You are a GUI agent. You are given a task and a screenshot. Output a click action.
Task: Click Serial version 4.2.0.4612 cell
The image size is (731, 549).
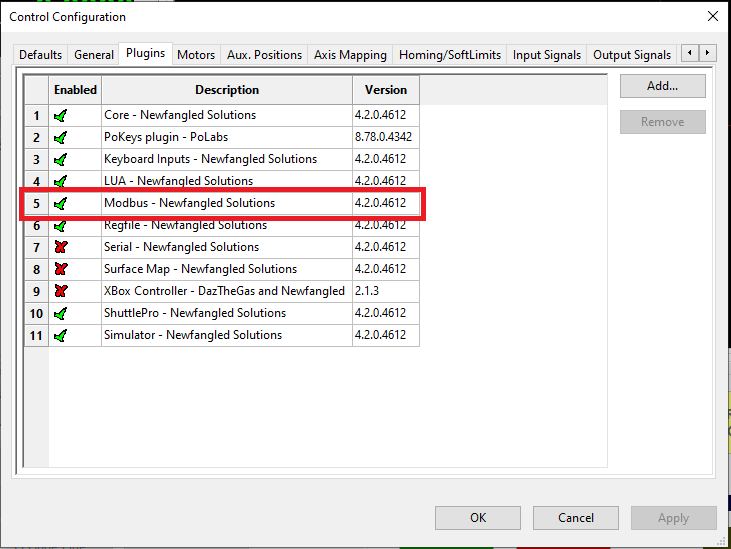tap(386, 247)
